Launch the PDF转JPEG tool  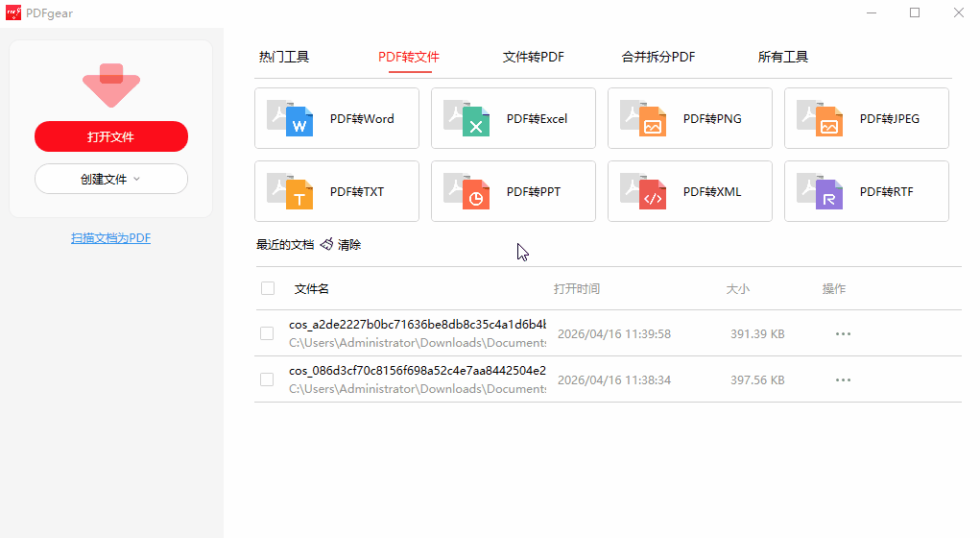(x=866, y=118)
